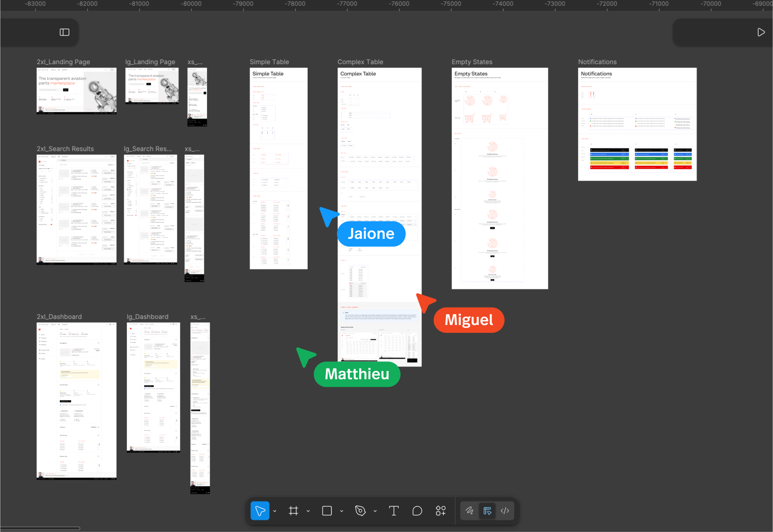773x532 pixels.
Task: Select the 2xl_Landing Page frame label
Action: (x=63, y=62)
